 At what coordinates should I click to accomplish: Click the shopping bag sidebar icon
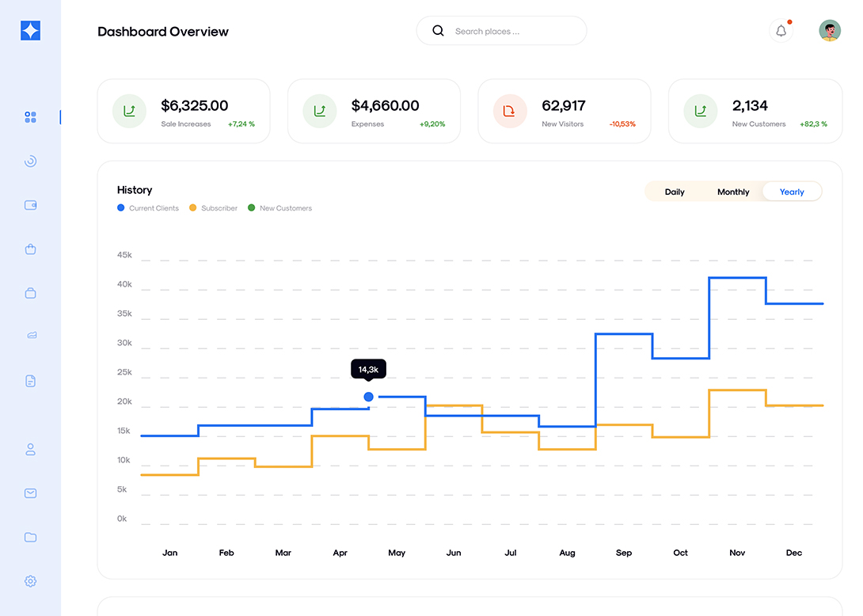click(30, 249)
